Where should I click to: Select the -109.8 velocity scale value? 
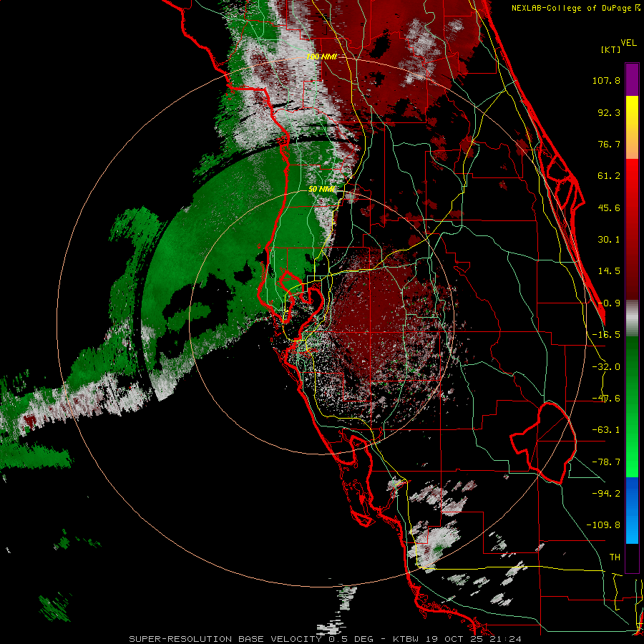603,525
